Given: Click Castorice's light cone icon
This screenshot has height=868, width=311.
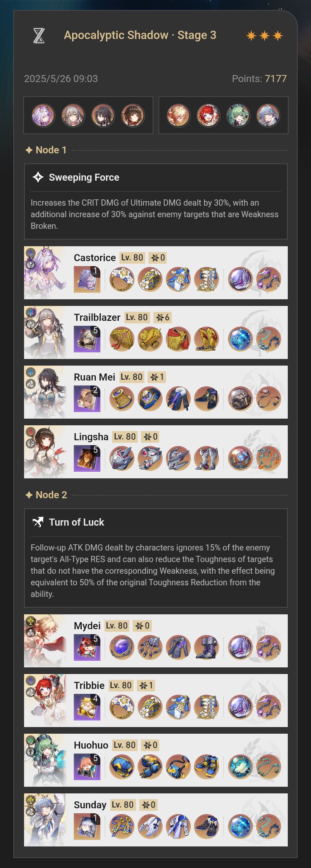Looking at the screenshot, I should click(87, 279).
